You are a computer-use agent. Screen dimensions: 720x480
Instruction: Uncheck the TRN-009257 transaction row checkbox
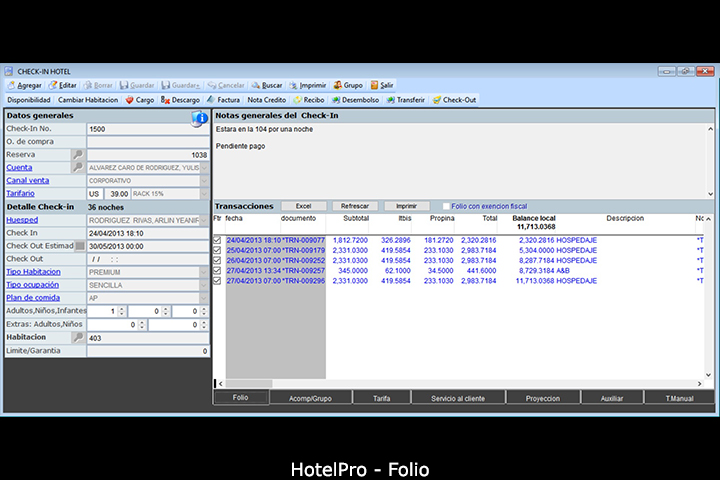click(218, 271)
